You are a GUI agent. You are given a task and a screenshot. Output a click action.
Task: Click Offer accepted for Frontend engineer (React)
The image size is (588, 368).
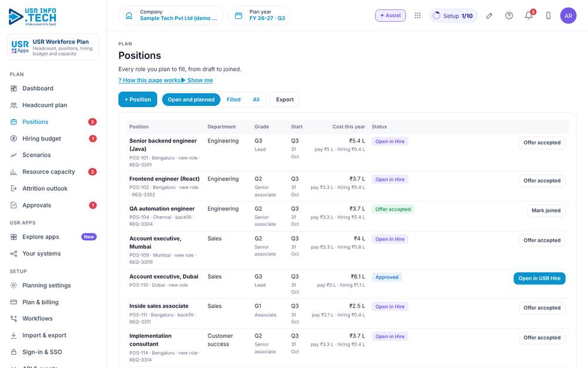click(x=542, y=181)
